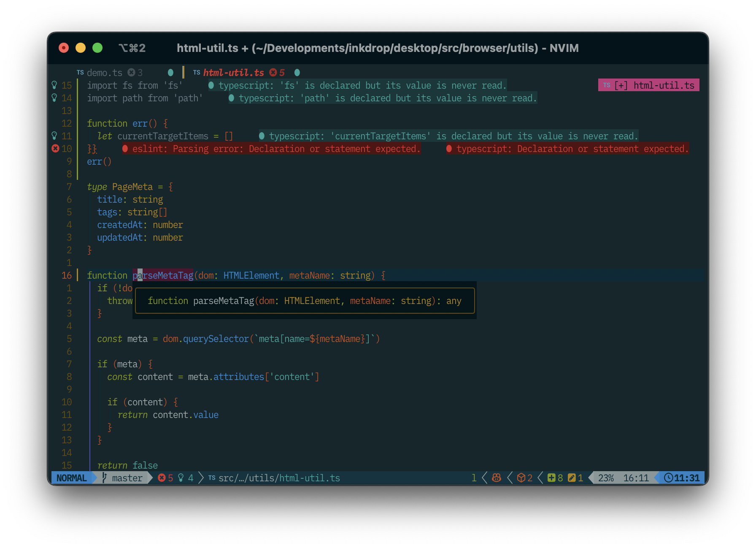The height and width of the screenshot is (548, 756).
Task: Click the eslint Parsing error message
Action: click(276, 149)
